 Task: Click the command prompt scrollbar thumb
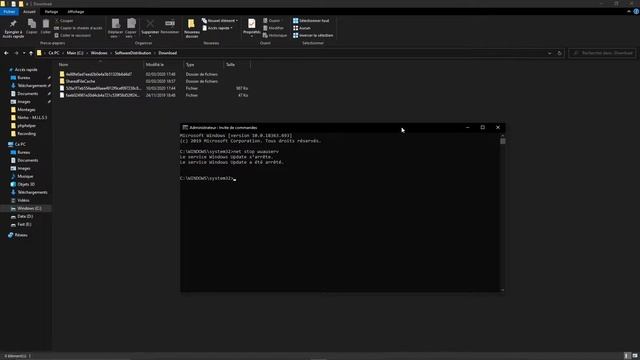[x=503, y=141]
